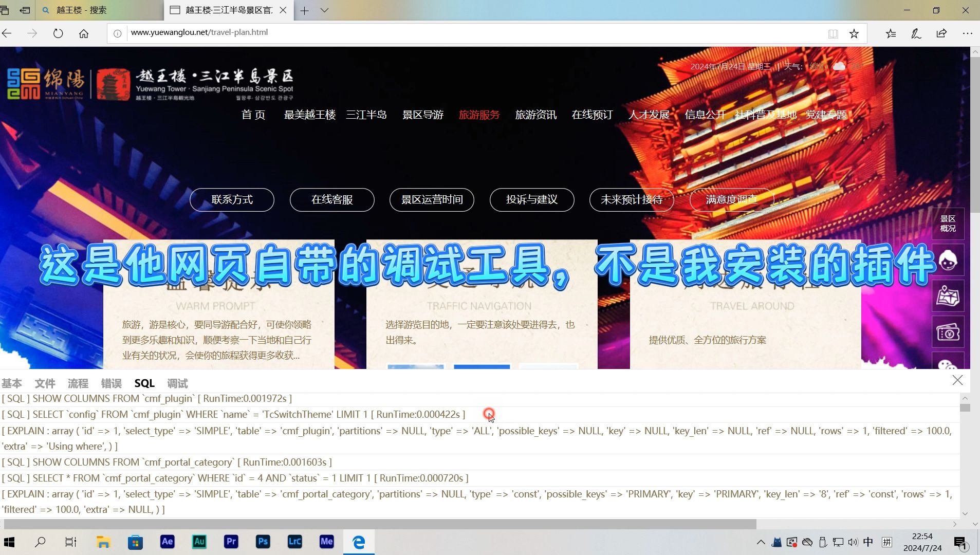Open reading view from the address bar
980x555 pixels.
[833, 34]
